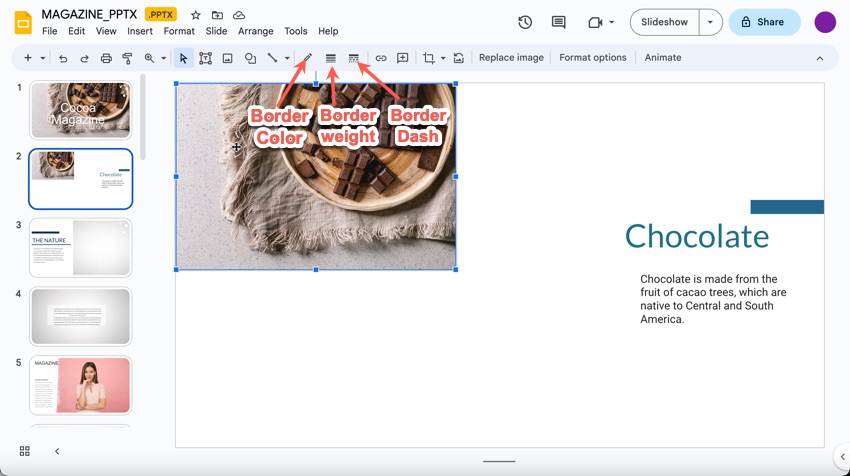Open the Slideshow dropdown arrow
Viewport: 850px width, 476px height.
coord(710,22)
